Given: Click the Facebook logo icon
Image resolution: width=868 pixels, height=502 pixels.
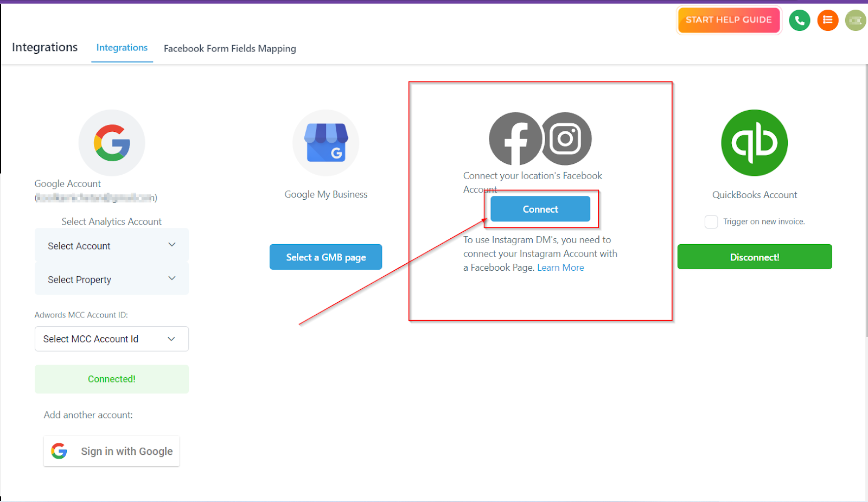Looking at the screenshot, I should 515,139.
